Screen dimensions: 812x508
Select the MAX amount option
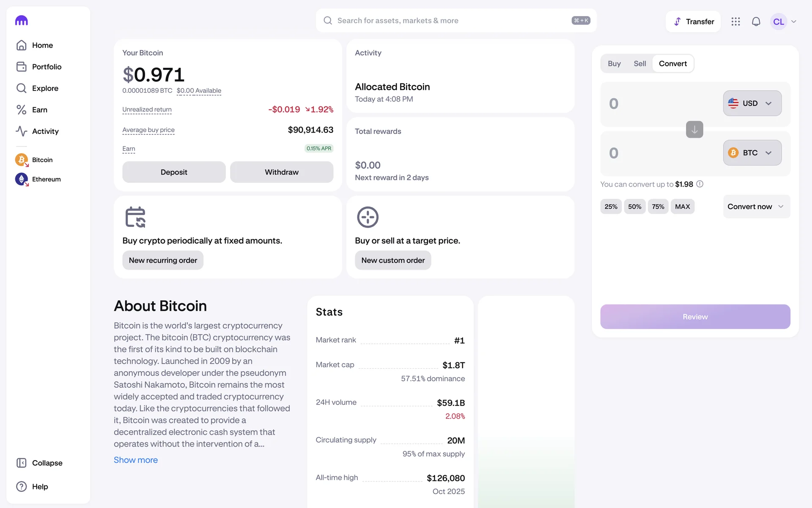682,207
